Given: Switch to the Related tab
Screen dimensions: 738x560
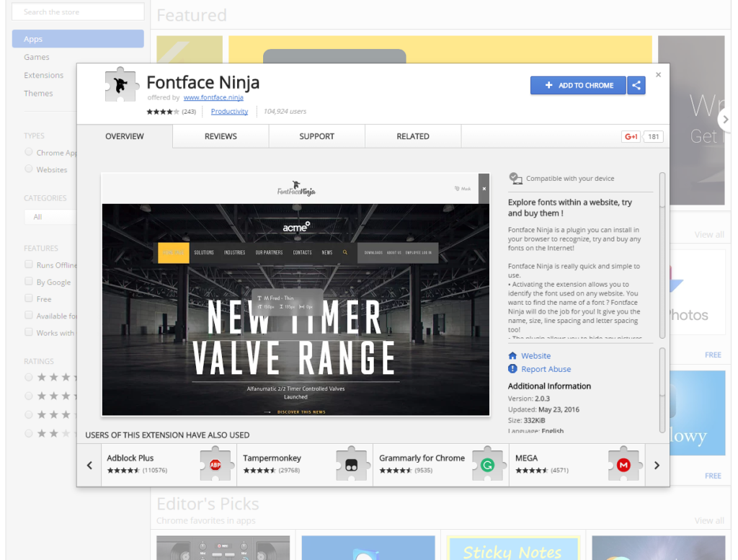Looking at the screenshot, I should [413, 136].
